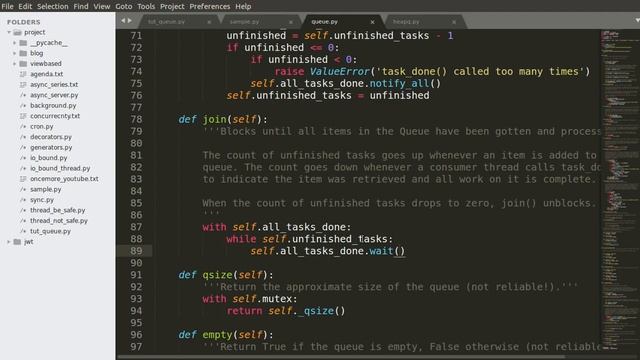
Task: Click the background.py file icon
Action: (23, 106)
